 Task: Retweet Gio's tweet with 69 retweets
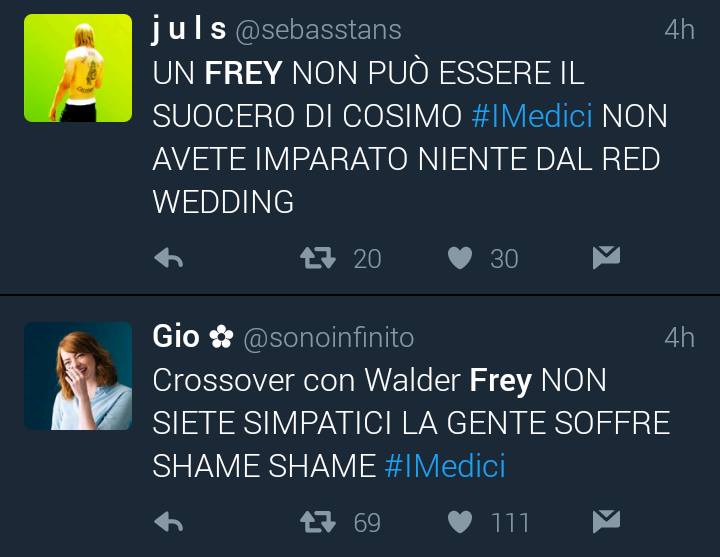[x=318, y=522]
